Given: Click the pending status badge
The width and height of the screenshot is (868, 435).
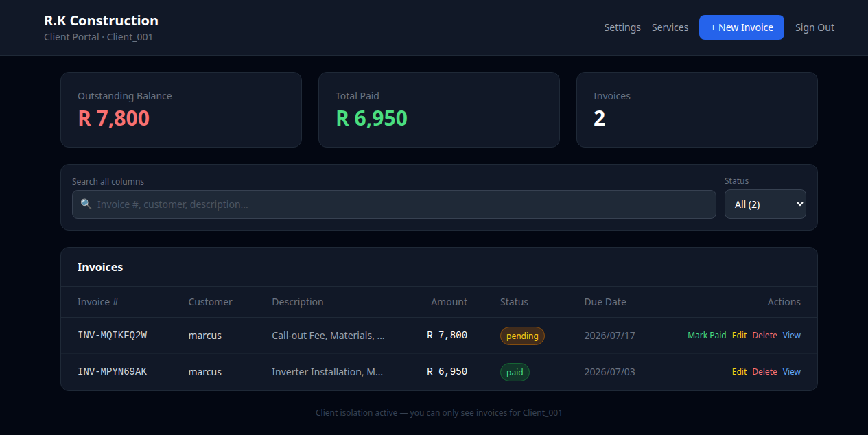Looking at the screenshot, I should pyautogui.click(x=522, y=336).
